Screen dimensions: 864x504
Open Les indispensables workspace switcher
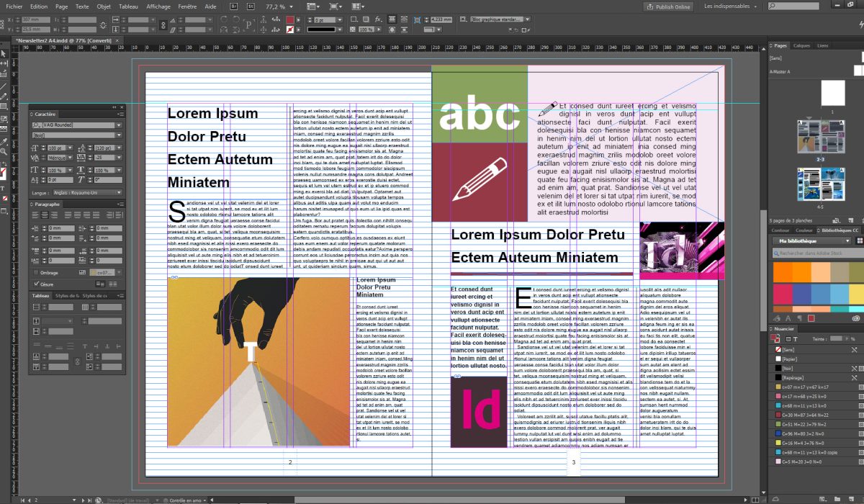click(728, 6)
